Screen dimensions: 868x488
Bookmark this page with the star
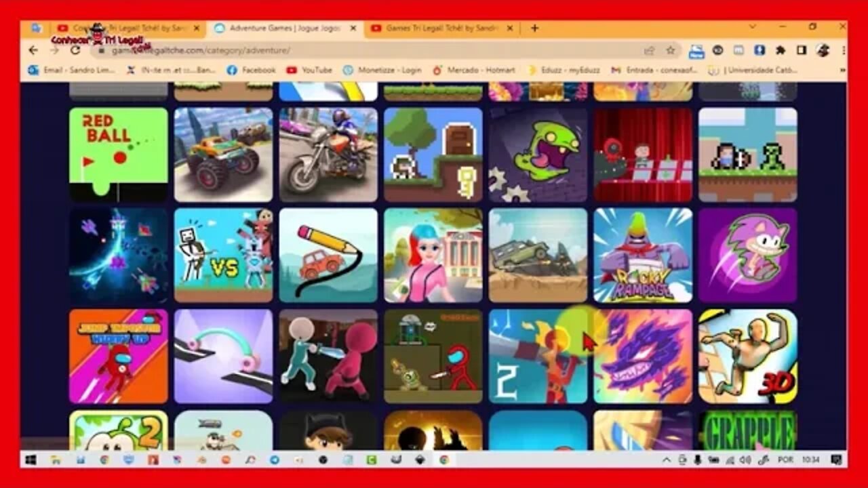point(671,50)
